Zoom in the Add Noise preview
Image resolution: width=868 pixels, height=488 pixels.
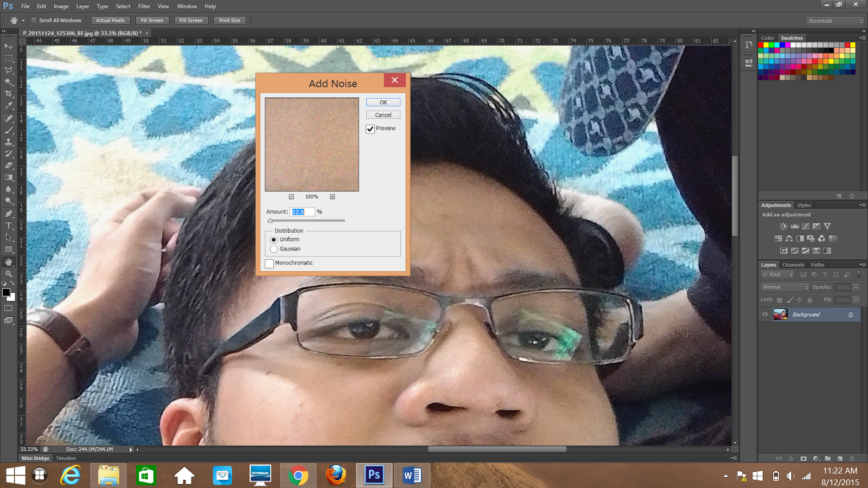pyautogui.click(x=333, y=197)
